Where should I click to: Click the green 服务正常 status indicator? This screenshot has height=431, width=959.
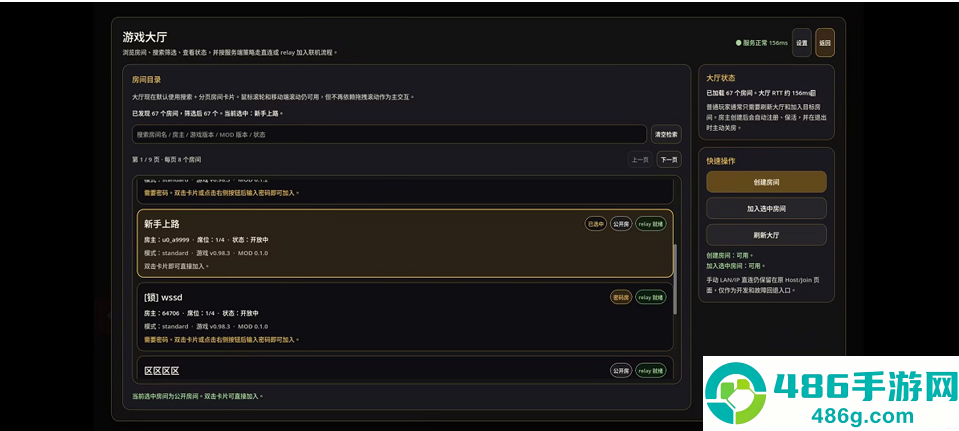761,43
